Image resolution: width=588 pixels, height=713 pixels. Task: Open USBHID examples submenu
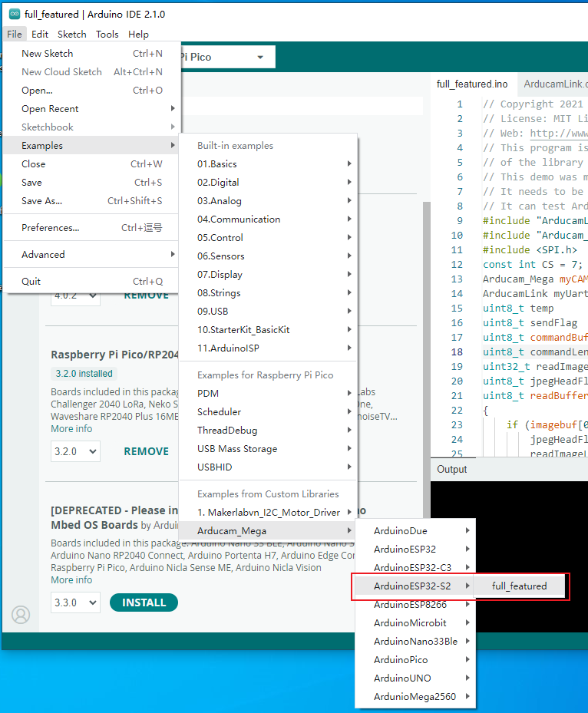[269, 467]
